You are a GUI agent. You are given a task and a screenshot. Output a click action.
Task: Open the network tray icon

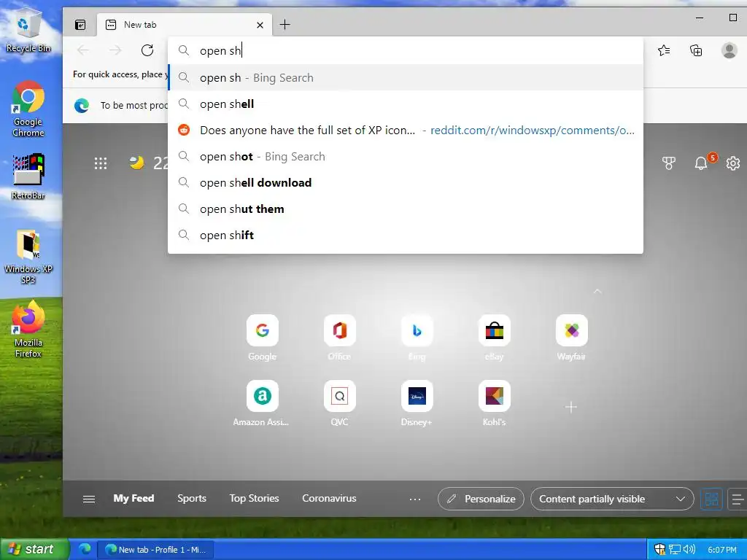click(x=675, y=549)
